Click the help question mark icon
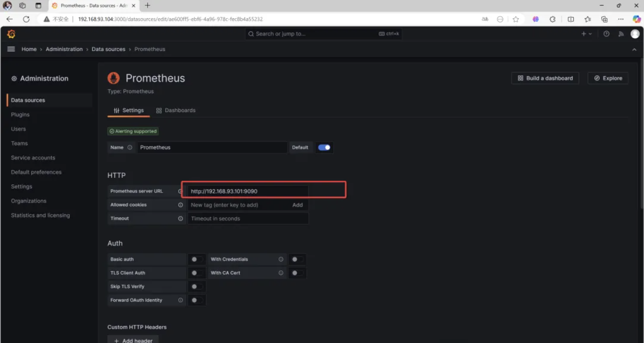 coord(606,34)
